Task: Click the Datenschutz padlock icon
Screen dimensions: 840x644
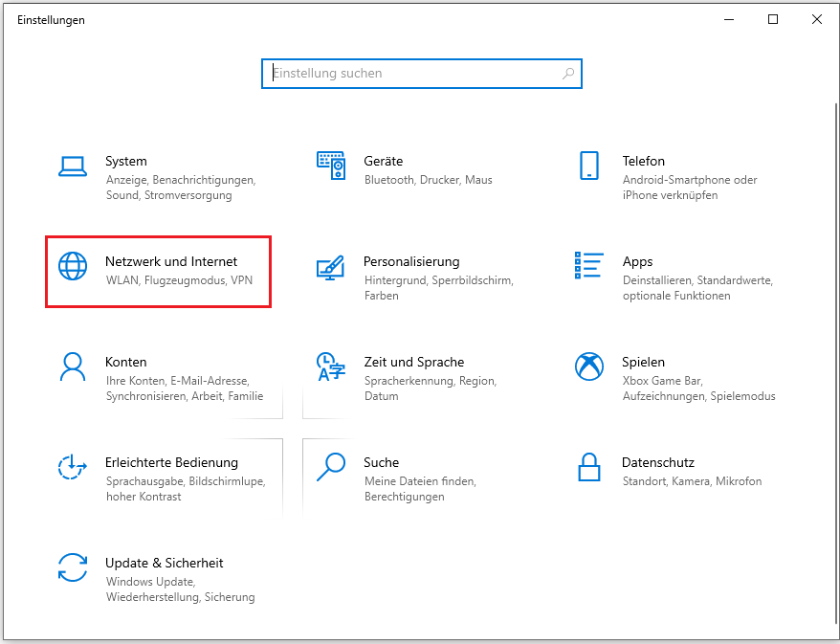Action: (588, 467)
